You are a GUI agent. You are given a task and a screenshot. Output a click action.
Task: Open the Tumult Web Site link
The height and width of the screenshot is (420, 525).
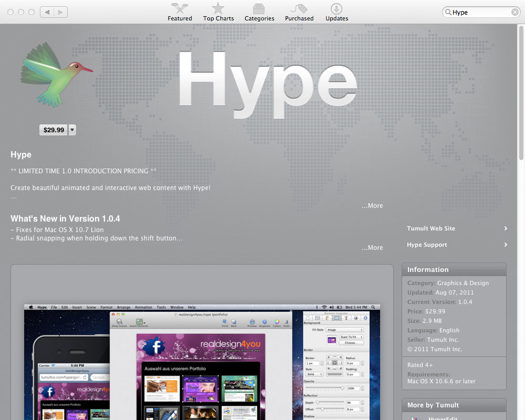(x=431, y=228)
